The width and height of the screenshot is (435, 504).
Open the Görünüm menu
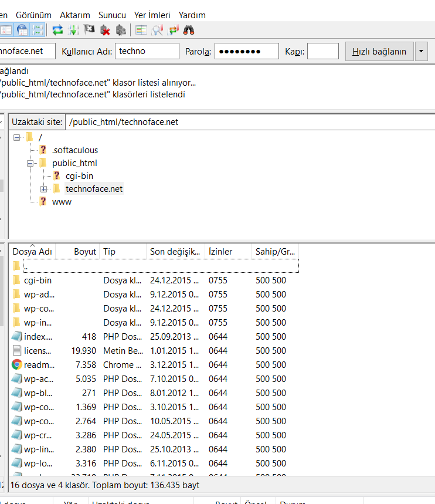(33, 15)
